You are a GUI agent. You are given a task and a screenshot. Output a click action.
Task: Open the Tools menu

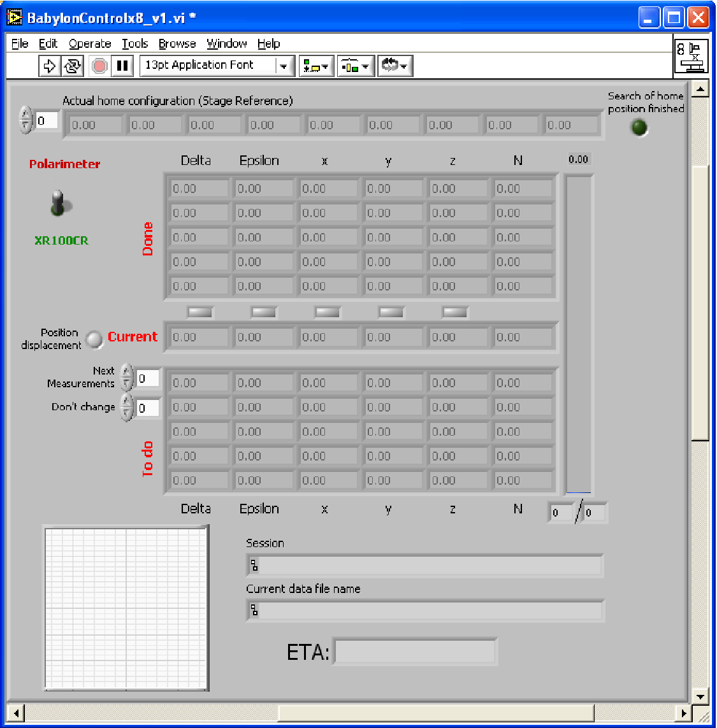(x=134, y=44)
